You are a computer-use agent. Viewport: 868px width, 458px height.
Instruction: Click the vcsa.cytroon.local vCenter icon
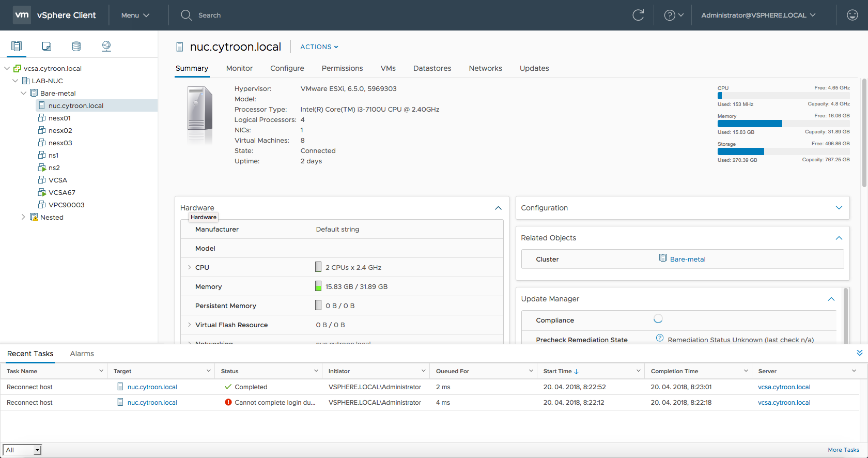(x=17, y=68)
